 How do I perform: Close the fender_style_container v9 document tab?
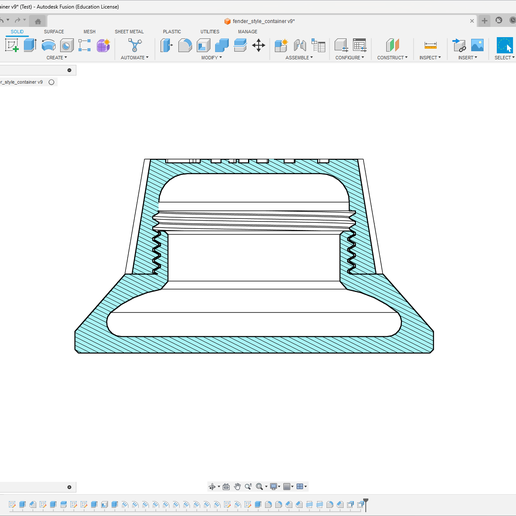472,21
